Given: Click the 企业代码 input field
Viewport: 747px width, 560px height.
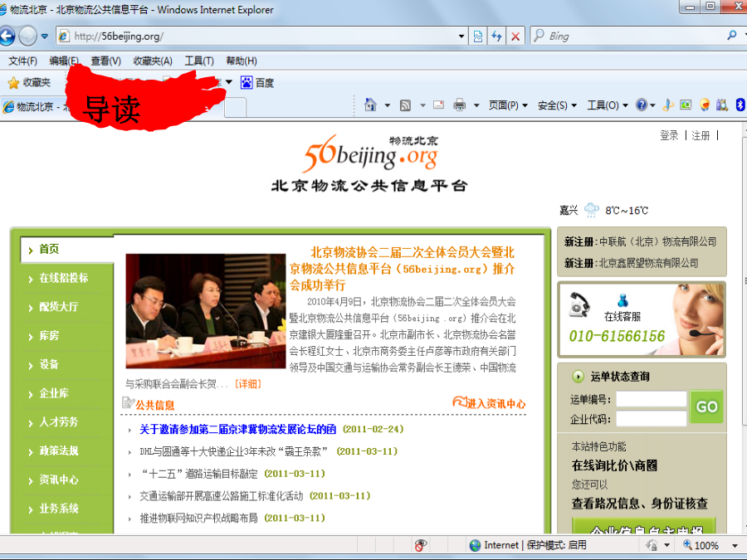Looking at the screenshot, I should 652,419.
